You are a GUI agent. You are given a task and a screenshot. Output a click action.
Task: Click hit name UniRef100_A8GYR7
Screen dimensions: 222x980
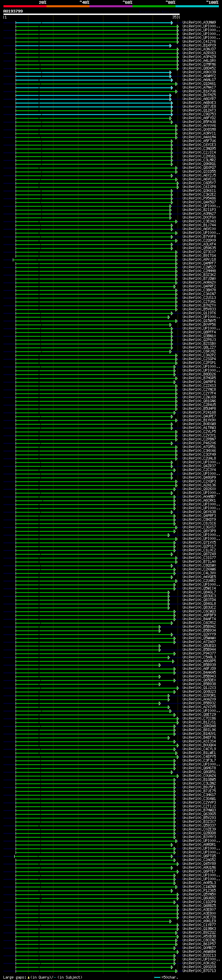[199, 99]
